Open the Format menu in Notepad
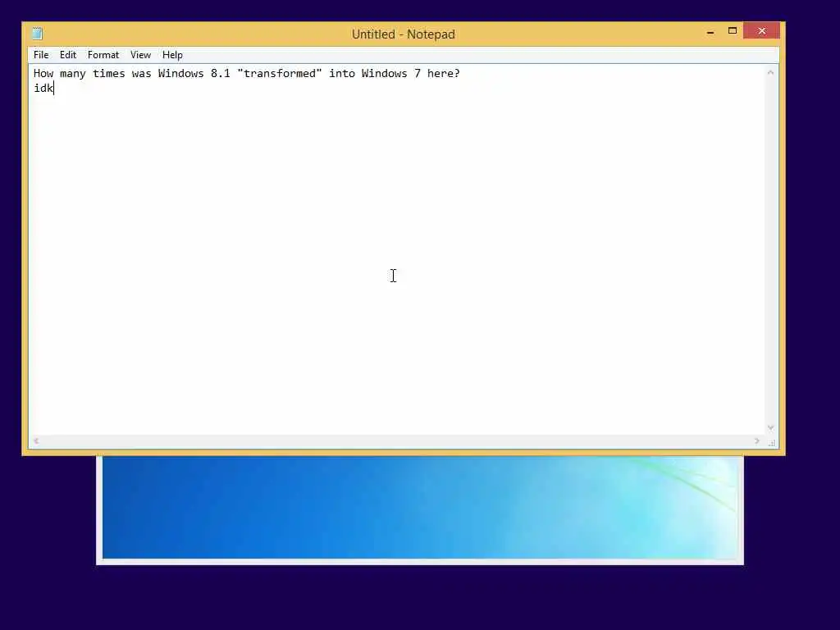840x630 pixels. tap(103, 55)
